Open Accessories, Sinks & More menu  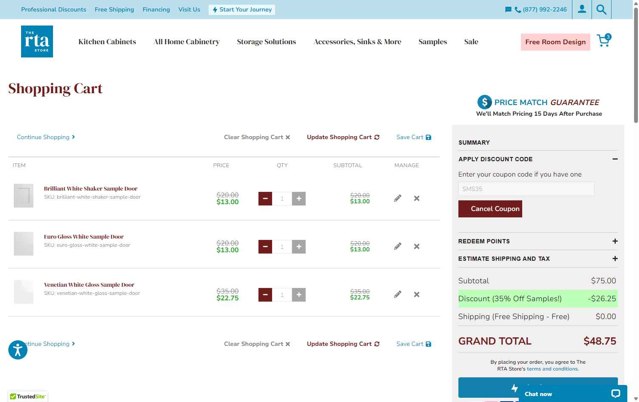pyautogui.click(x=358, y=42)
